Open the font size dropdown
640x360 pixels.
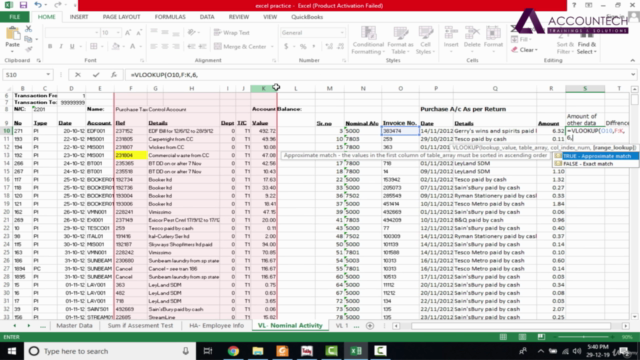118,33
